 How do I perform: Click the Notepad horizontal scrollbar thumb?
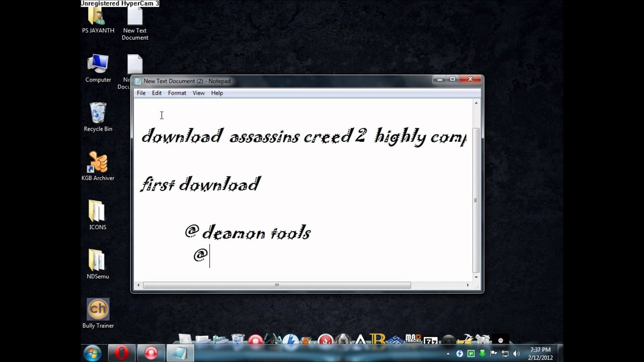(277, 286)
